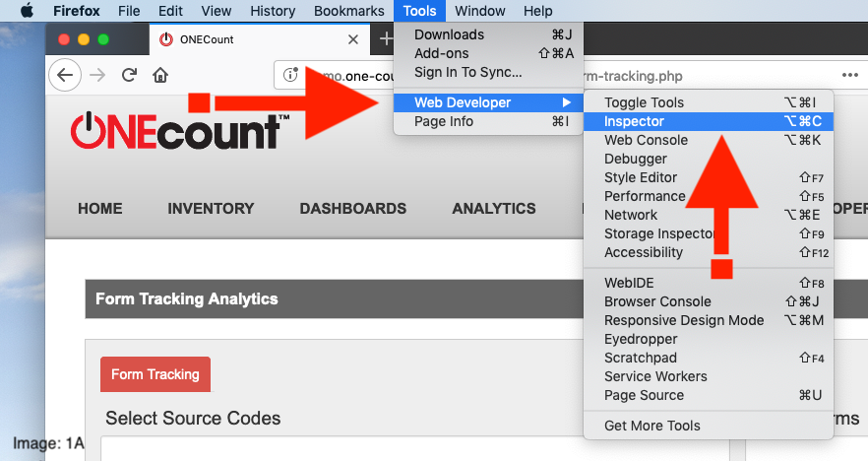868x461 pixels.
Task: Open the Firefox application menu
Action: [77, 11]
